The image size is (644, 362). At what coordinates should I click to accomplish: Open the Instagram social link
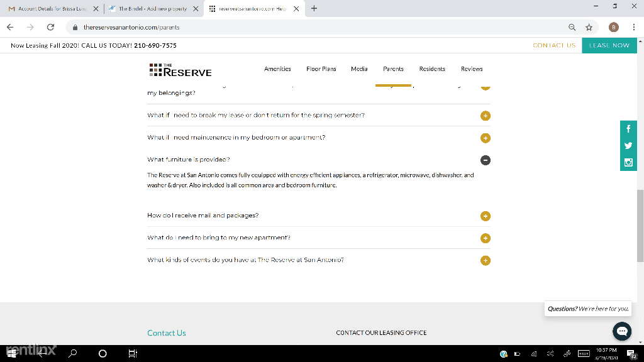click(x=628, y=163)
